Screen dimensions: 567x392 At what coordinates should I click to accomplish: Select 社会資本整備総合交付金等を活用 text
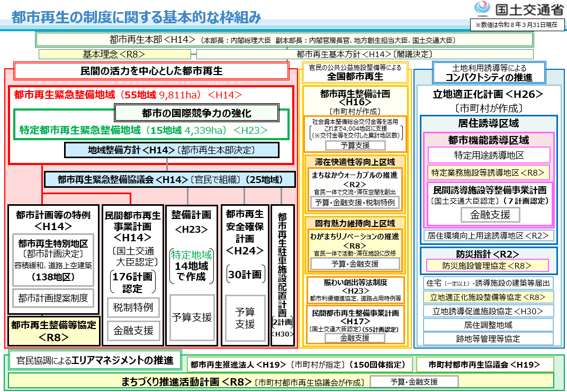point(355,121)
